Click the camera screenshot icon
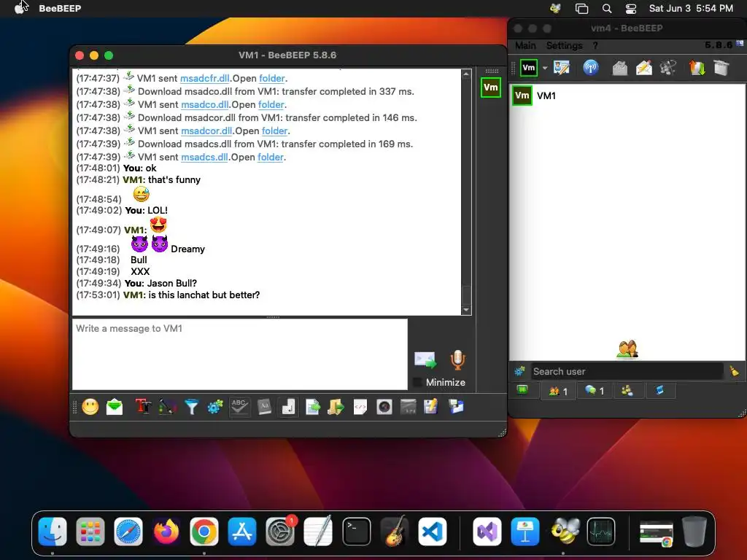The width and height of the screenshot is (747, 560). (x=384, y=407)
